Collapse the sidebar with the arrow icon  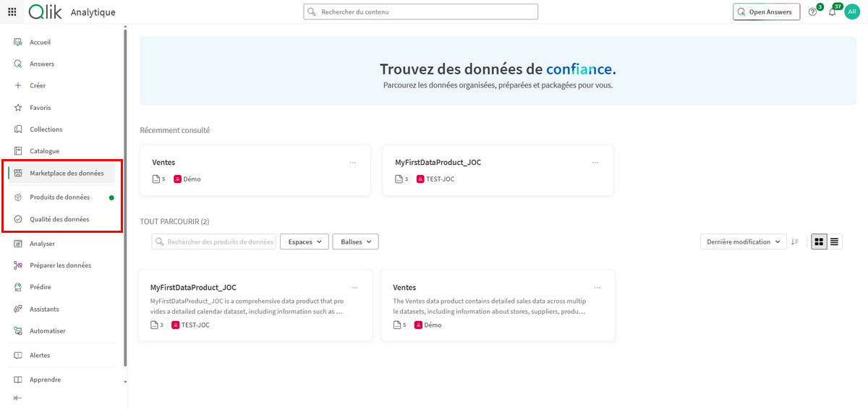point(18,398)
